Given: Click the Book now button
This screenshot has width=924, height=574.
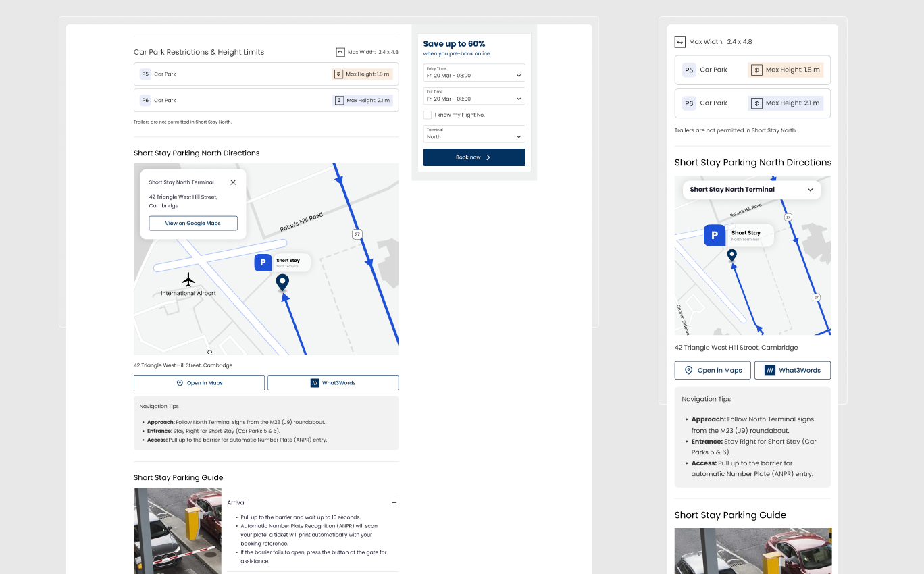Looking at the screenshot, I should coord(474,157).
